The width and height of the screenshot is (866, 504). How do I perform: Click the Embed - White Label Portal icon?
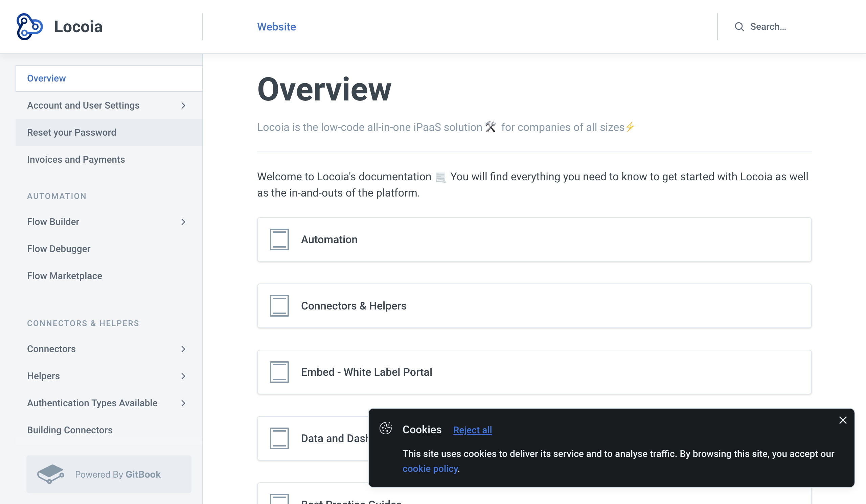279,372
